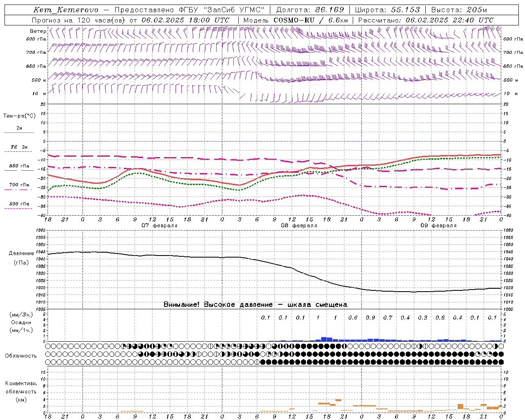Click the Kem_Kemerovo station title
The image size is (525, 420).
(66, 10)
